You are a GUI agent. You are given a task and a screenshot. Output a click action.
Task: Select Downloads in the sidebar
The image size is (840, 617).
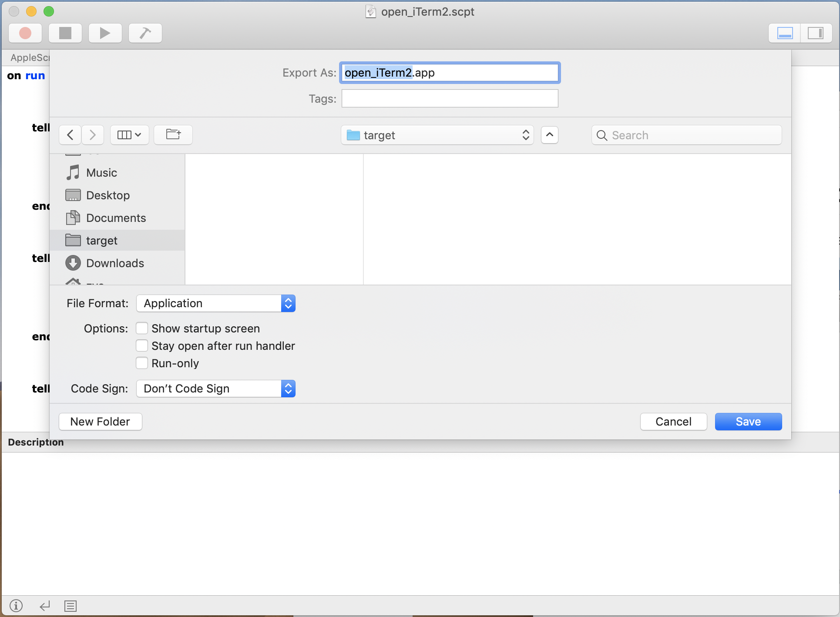tap(115, 263)
